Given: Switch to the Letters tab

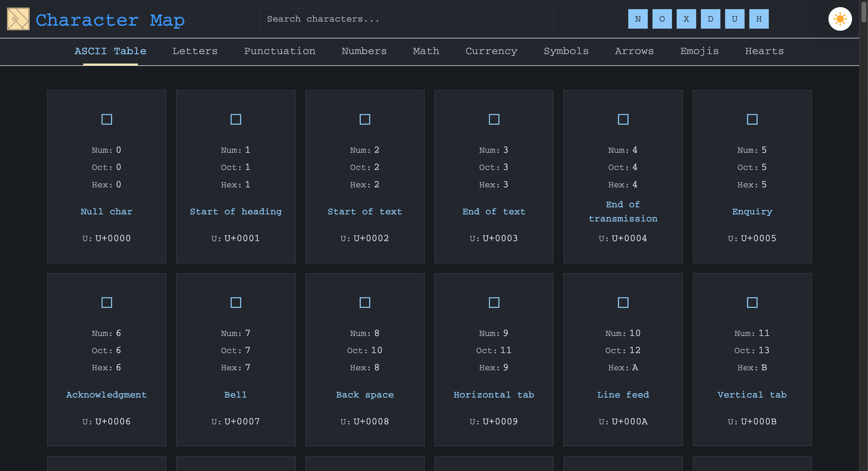Looking at the screenshot, I should coord(195,51).
